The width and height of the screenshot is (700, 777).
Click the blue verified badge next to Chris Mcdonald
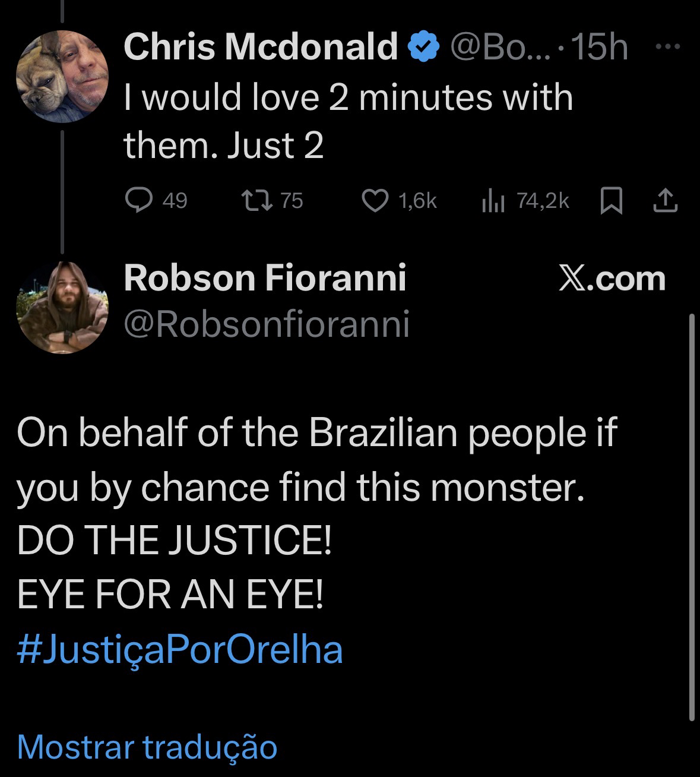click(x=423, y=47)
